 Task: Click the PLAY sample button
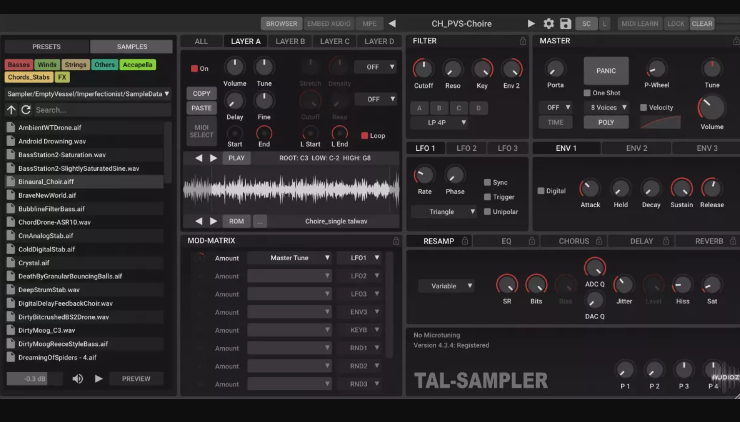(x=236, y=158)
